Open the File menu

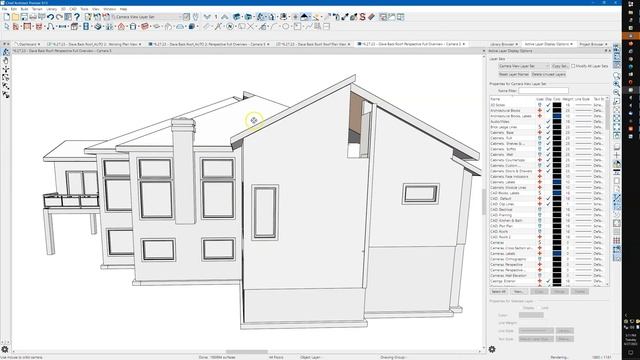click(x=4, y=9)
